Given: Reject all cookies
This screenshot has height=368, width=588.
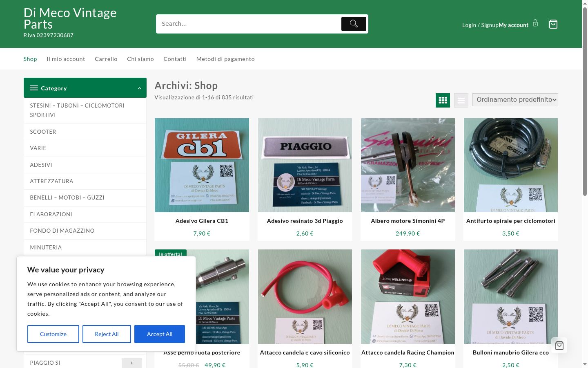Looking at the screenshot, I should (107, 334).
